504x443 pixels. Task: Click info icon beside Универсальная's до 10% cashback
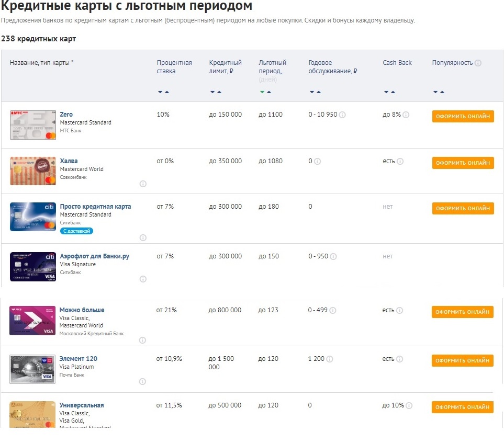point(409,406)
